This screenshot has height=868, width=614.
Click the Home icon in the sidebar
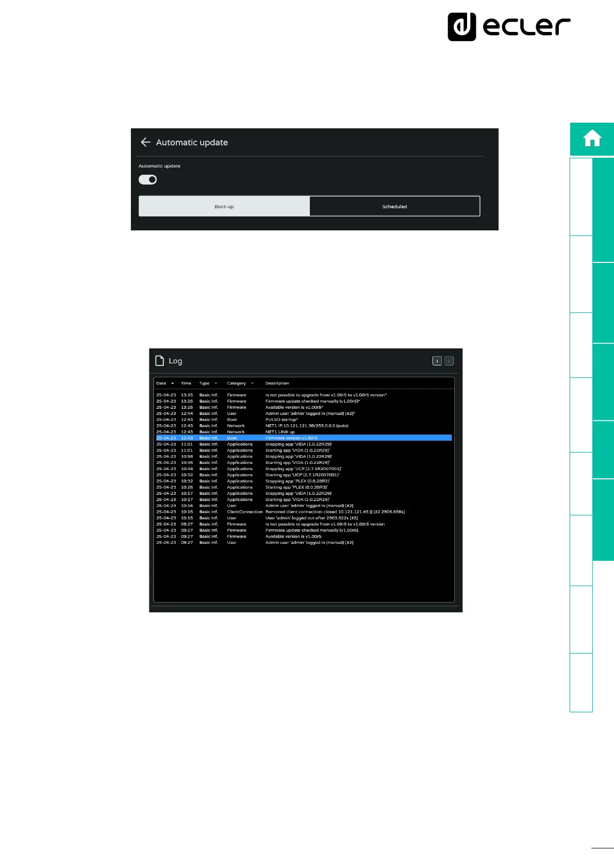[x=592, y=139]
